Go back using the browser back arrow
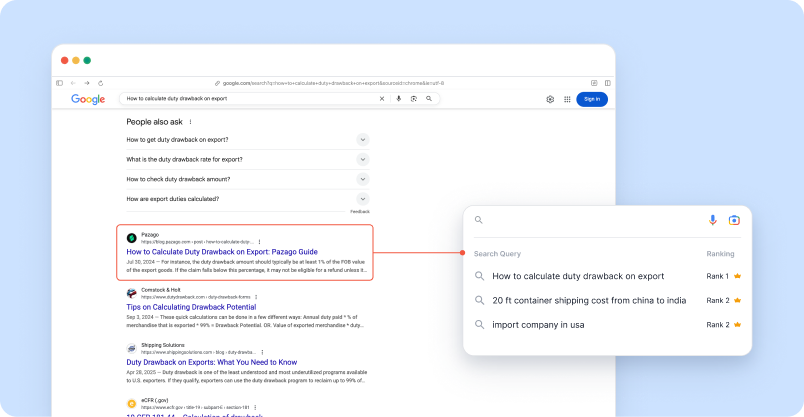This screenshot has width=804, height=417. pos(73,83)
